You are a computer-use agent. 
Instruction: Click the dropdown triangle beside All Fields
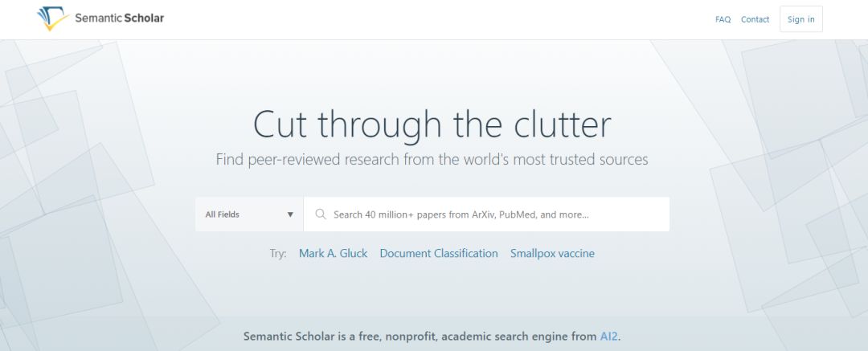290,214
